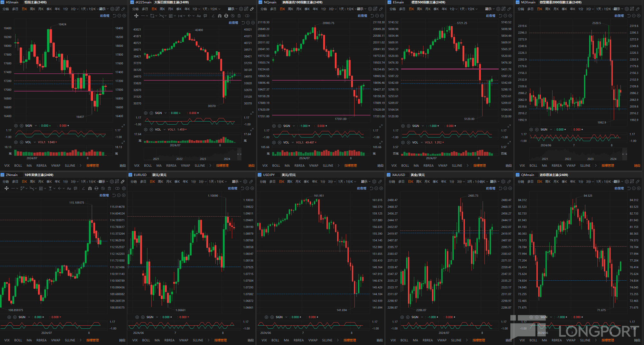Zoom in HSImain chart with plus icon
This screenshot has height=345, width=644.
[124, 16]
